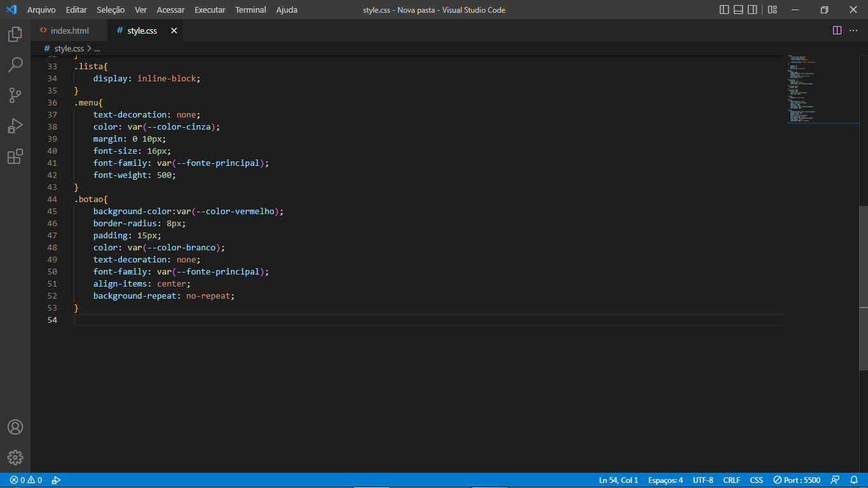This screenshot has width=868, height=488.
Task: Click '--color-branco' variable text
Action: [x=182, y=247]
